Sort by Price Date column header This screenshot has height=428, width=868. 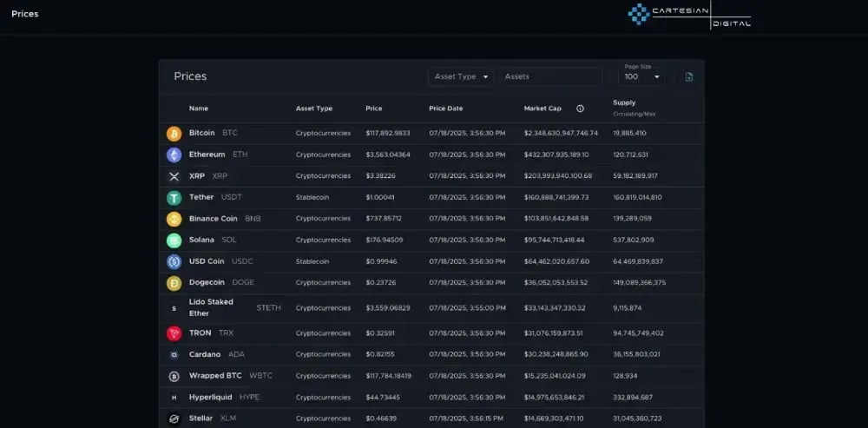point(445,109)
